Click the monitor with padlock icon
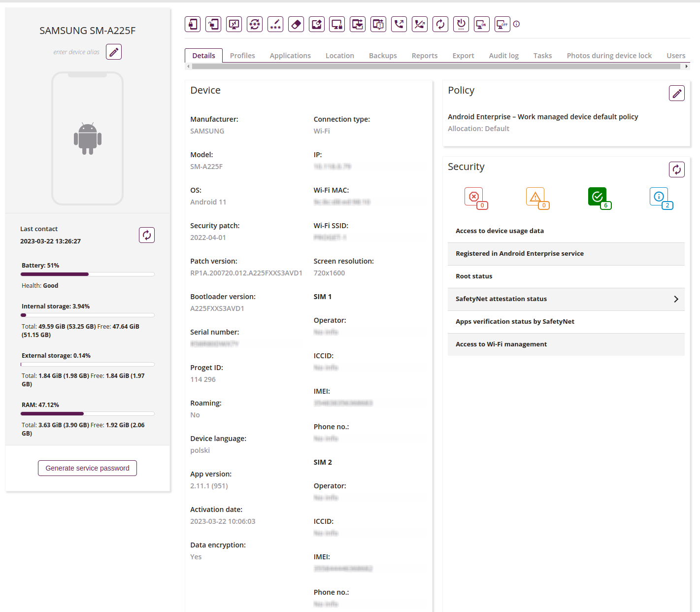Image resolution: width=700 pixels, height=612 pixels. [337, 24]
